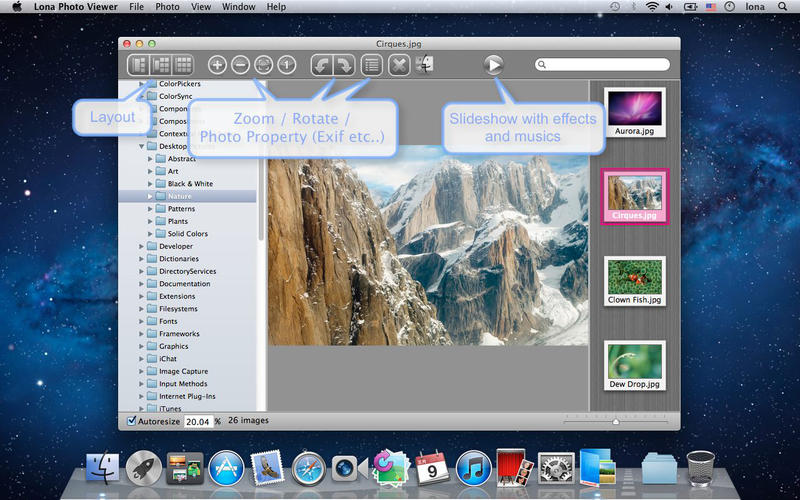Viewport: 800px width, 500px height.
Task: Select the grid thumbnails layout button
Action: click(183, 65)
